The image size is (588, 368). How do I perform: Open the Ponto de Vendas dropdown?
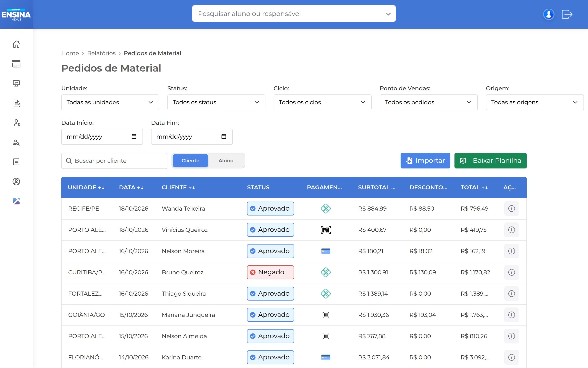point(429,102)
